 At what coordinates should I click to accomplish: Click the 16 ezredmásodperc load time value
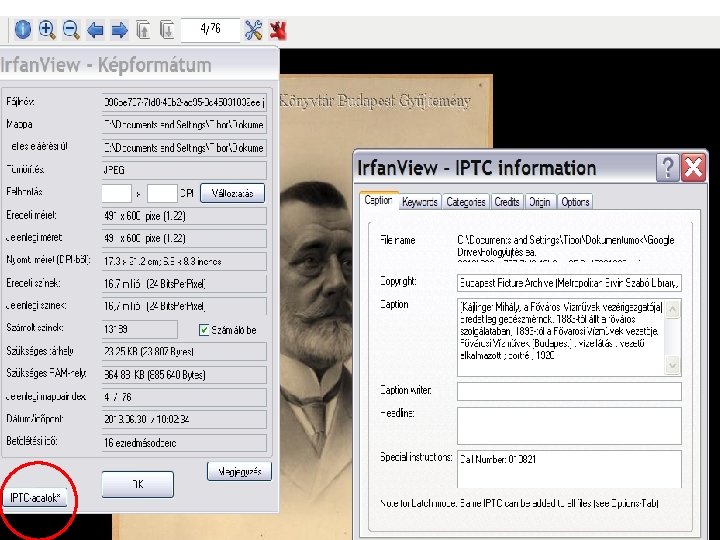(x=184, y=443)
